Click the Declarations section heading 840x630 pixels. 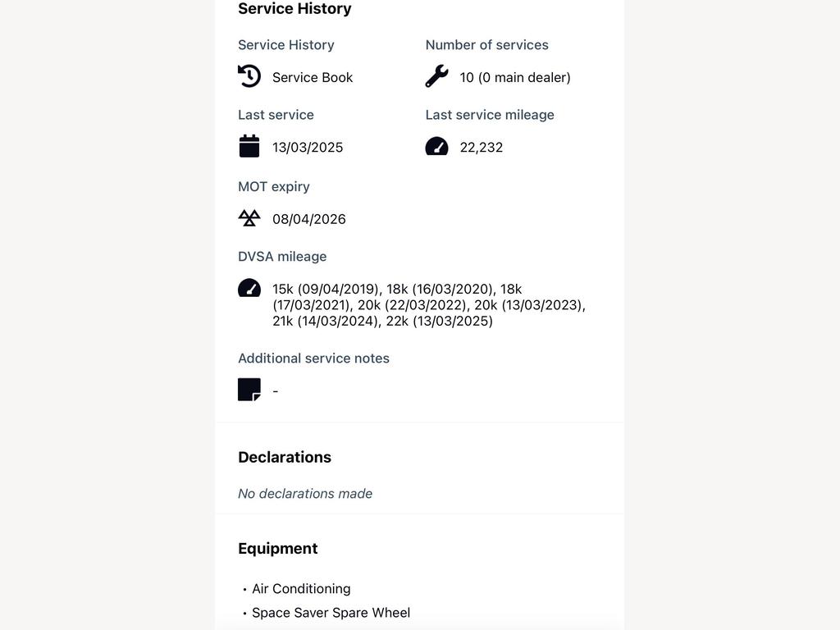pyautogui.click(x=285, y=457)
